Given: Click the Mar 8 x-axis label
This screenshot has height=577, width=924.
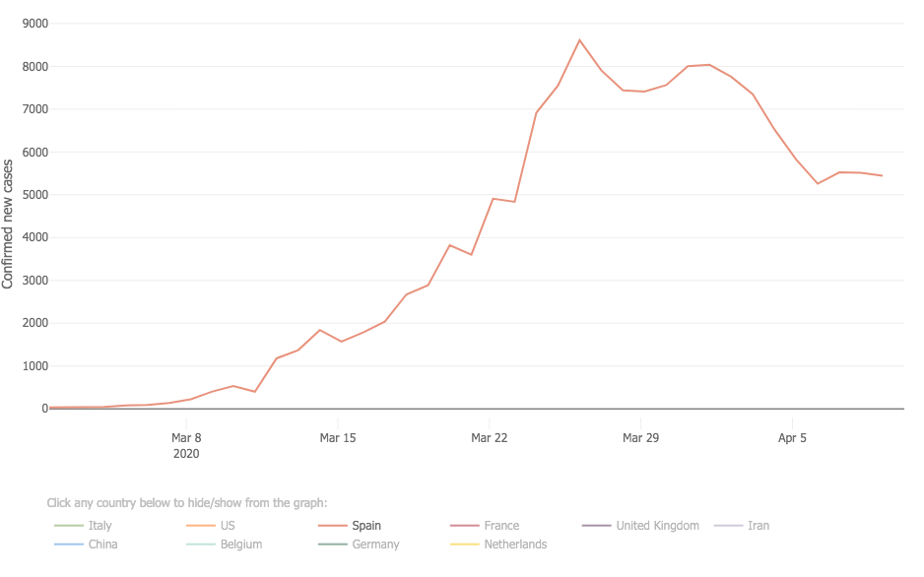Looking at the screenshot, I should tap(186, 438).
